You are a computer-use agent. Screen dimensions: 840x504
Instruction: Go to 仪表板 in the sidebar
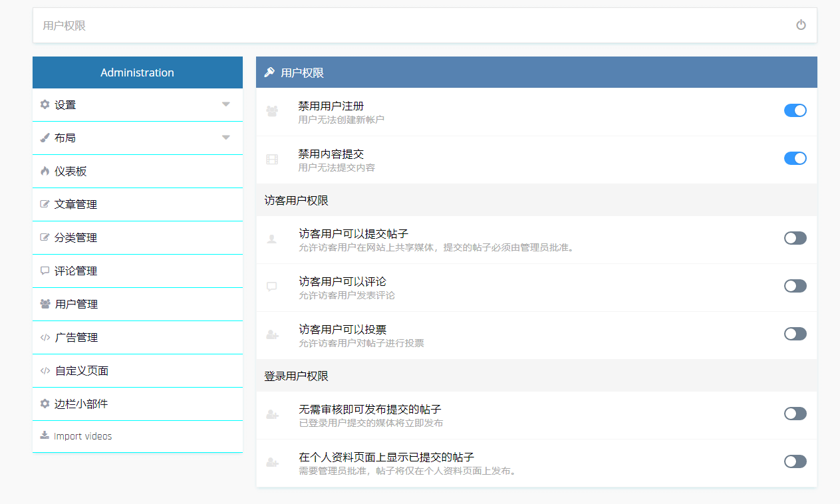tap(138, 172)
